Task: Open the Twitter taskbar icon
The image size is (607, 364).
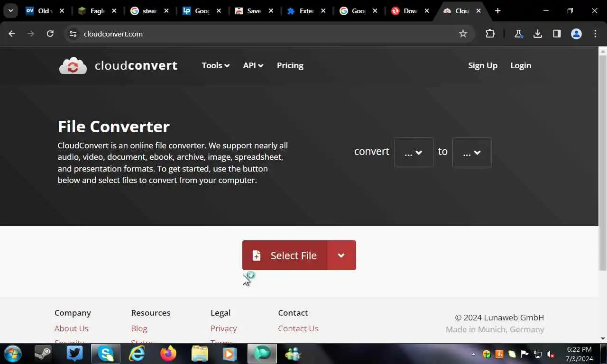Action: 74,354
